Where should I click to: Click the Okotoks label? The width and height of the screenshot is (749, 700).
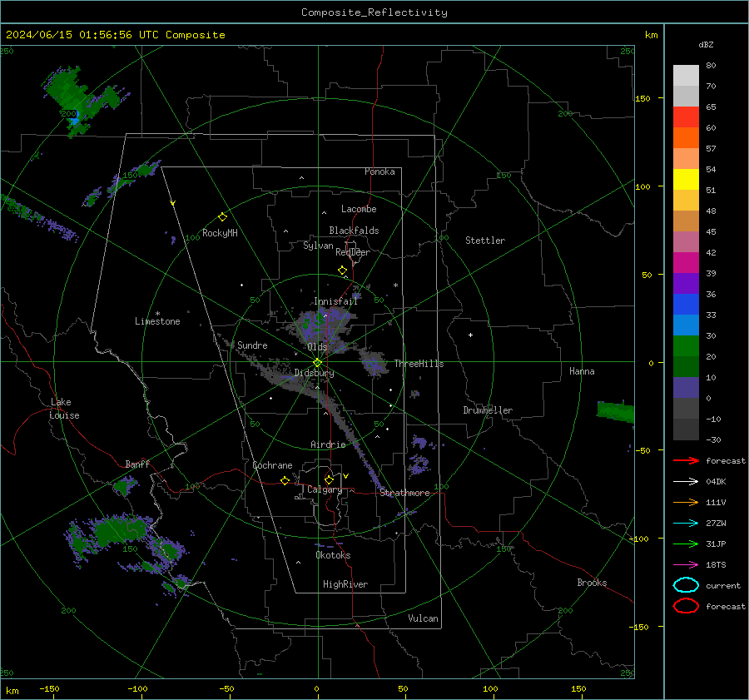(333, 555)
